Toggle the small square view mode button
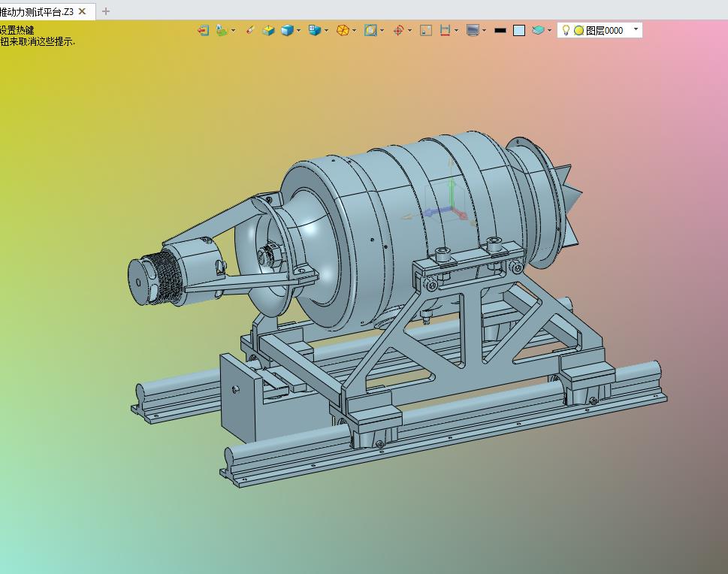This screenshot has height=574, width=728. click(426, 31)
